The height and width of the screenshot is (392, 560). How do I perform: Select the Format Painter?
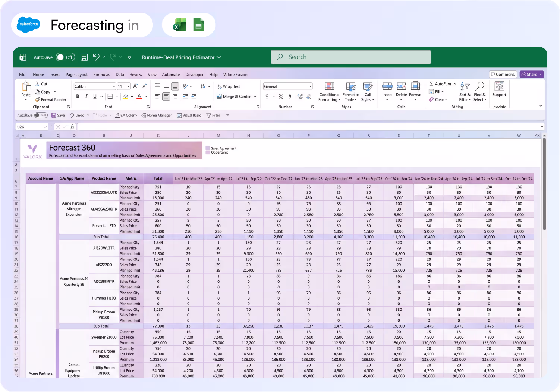coord(51,99)
